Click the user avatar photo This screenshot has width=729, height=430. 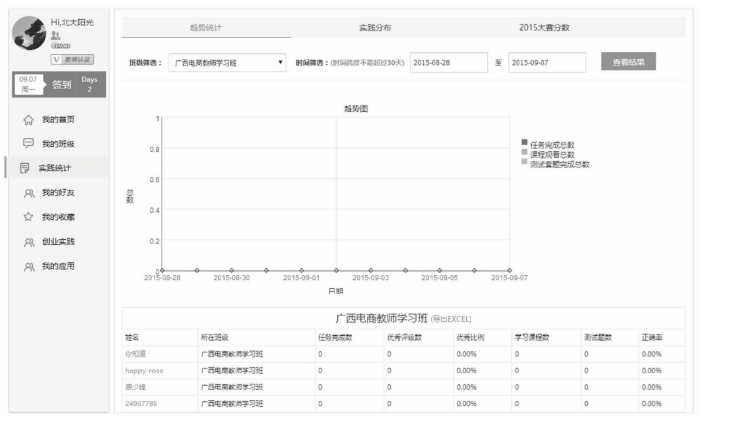29,33
